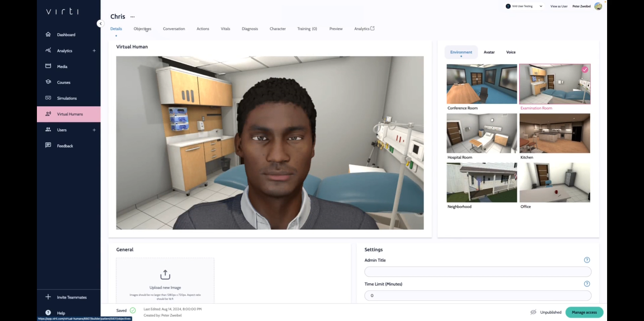Click the upload arrow icon

coord(165,275)
